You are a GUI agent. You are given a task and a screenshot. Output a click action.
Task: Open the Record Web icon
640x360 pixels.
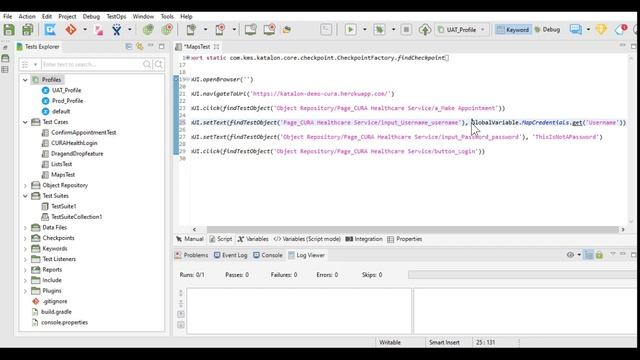(x=167, y=29)
